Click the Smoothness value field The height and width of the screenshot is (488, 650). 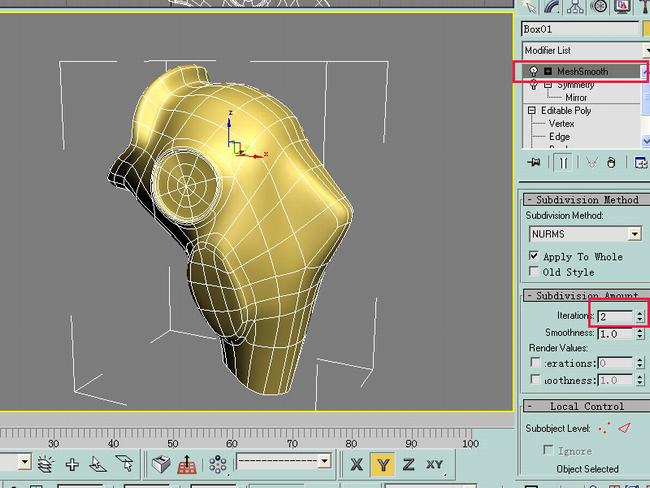pyautogui.click(x=615, y=334)
